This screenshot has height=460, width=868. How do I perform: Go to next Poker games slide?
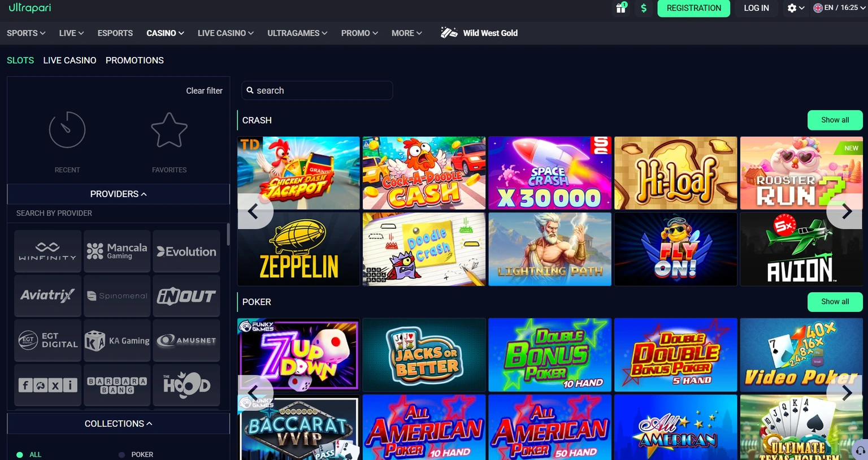click(x=845, y=393)
